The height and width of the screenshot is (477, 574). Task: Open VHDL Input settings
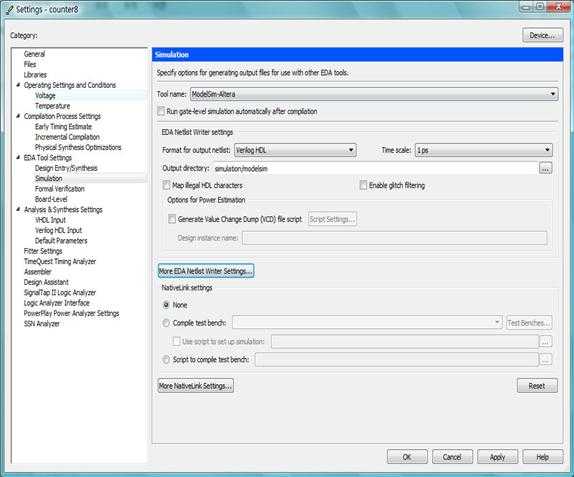50,220
